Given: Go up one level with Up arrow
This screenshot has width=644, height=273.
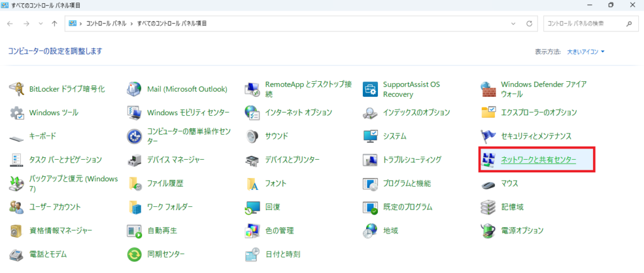Looking at the screenshot, I should click(54, 23).
